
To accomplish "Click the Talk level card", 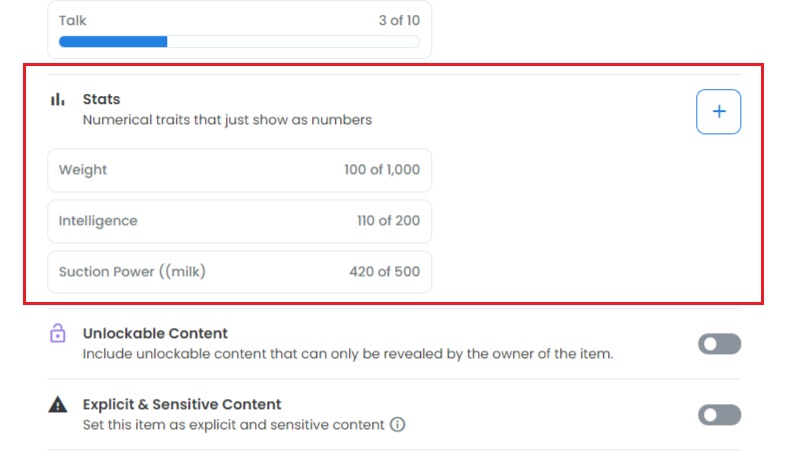I will (239, 29).
